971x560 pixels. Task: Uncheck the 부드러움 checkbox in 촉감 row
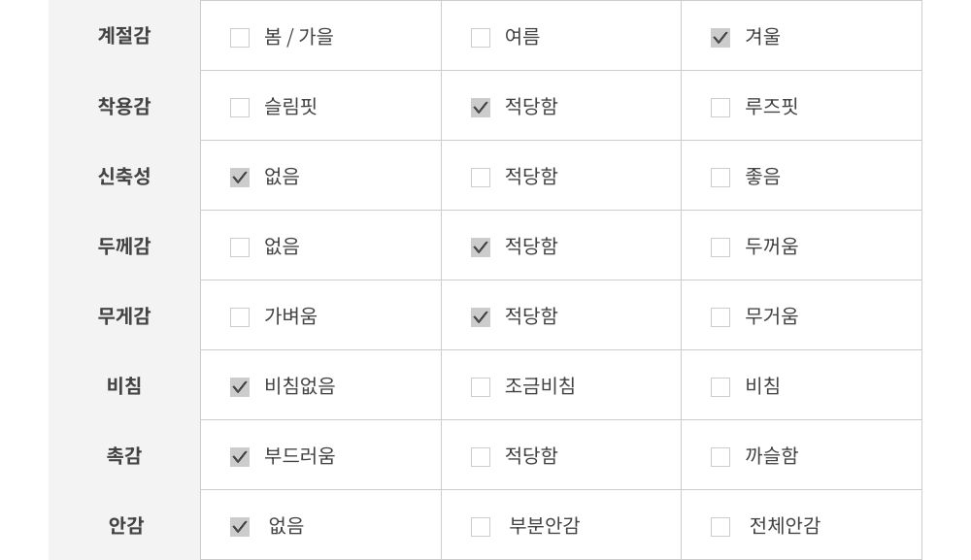click(240, 457)
